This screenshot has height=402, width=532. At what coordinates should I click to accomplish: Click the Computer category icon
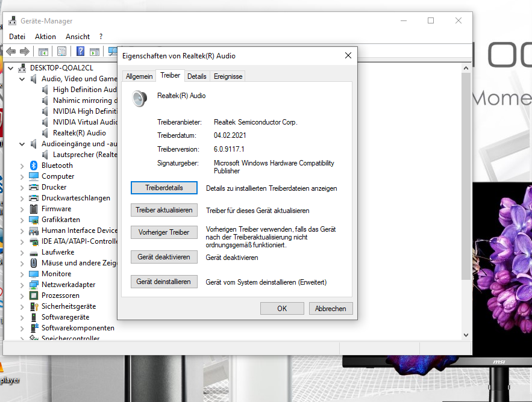[x=34, y=176]
